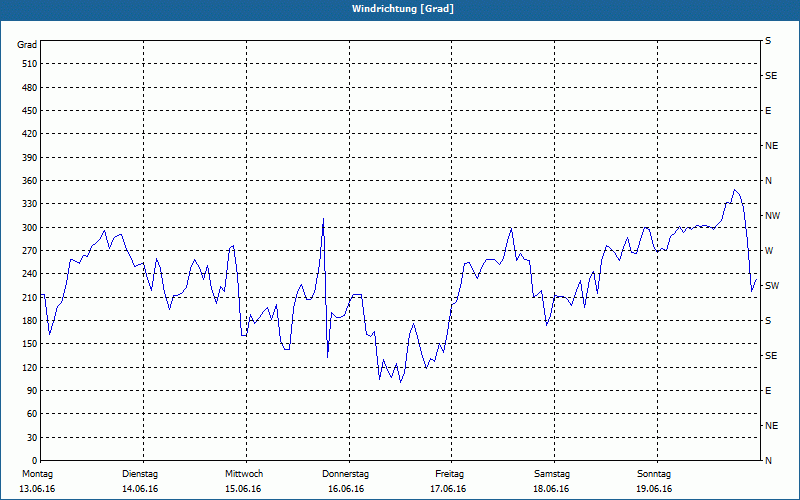This screenshot has width=800, height=500.
Task: Click the N compass label aligned with 0
Action: click(x=768, y=461)
